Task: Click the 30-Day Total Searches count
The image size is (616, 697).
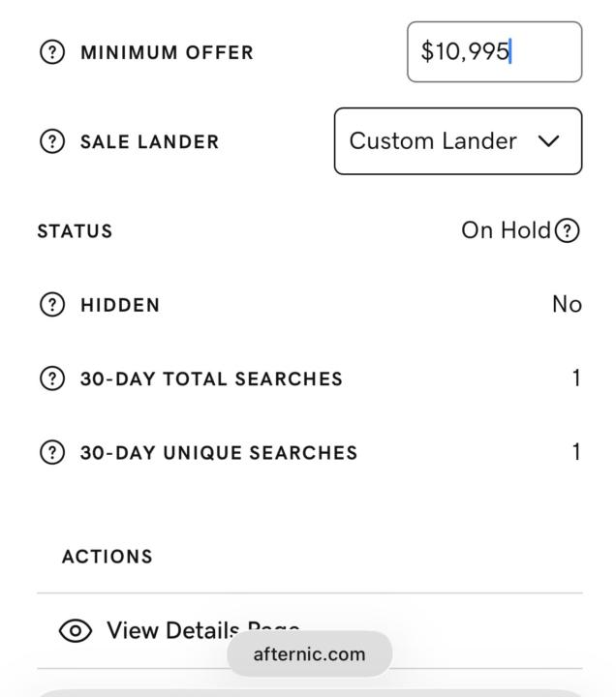Action: pos(576,379)
